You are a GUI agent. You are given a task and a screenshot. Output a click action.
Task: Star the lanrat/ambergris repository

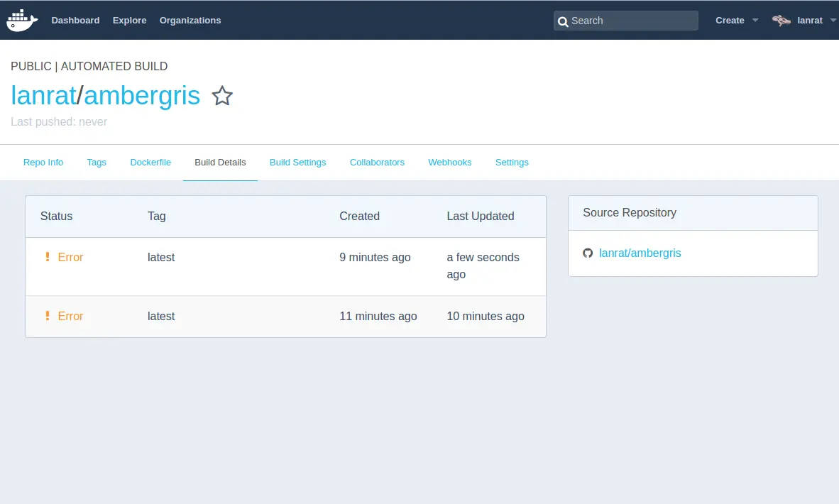point(222,96)
